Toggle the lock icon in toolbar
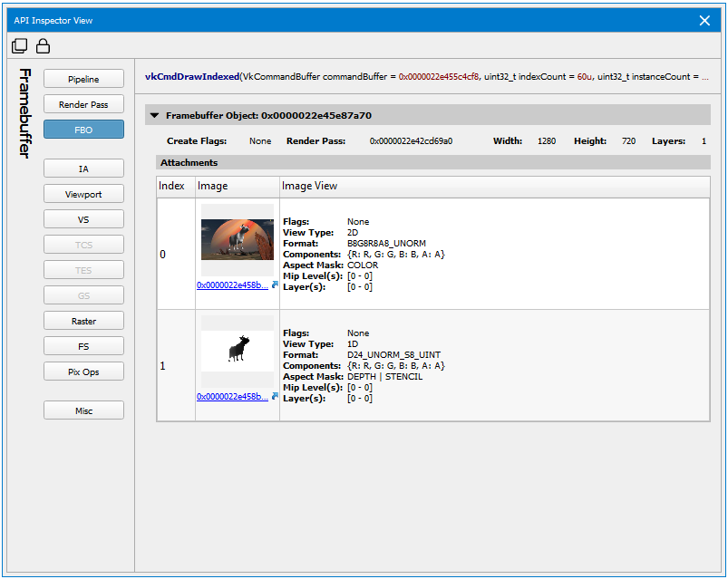728x579 pixels. (43, 46)
